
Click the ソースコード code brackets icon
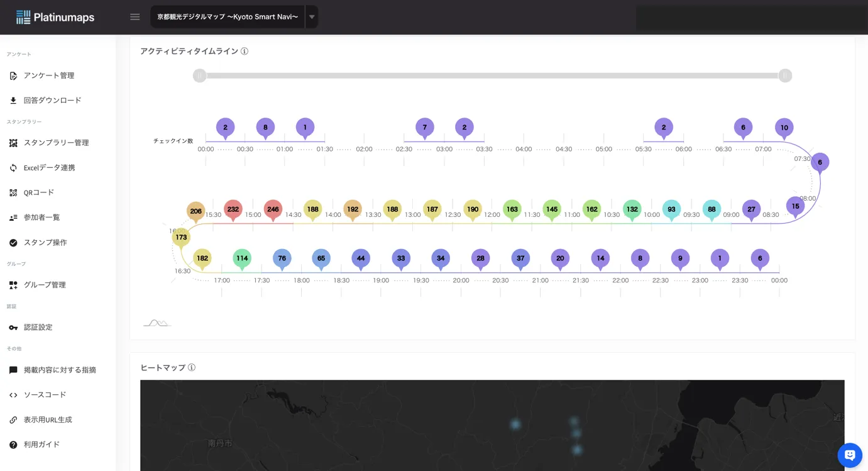pyautogui.click(x=13, y=395)
